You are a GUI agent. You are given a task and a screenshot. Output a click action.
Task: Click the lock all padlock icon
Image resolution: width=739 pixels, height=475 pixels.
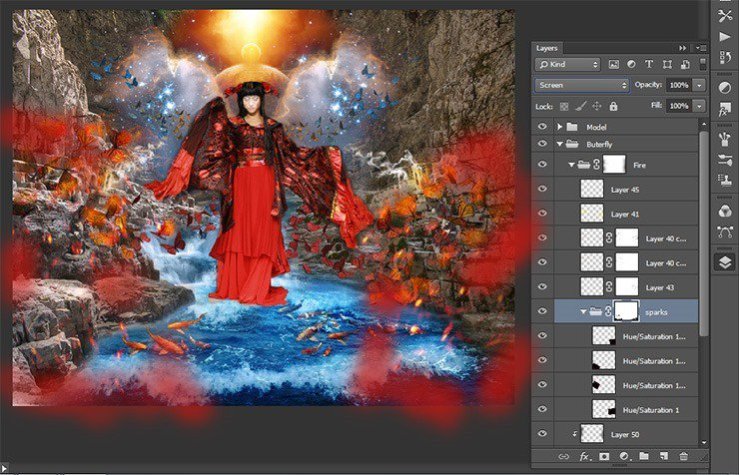tap(613, 106)
